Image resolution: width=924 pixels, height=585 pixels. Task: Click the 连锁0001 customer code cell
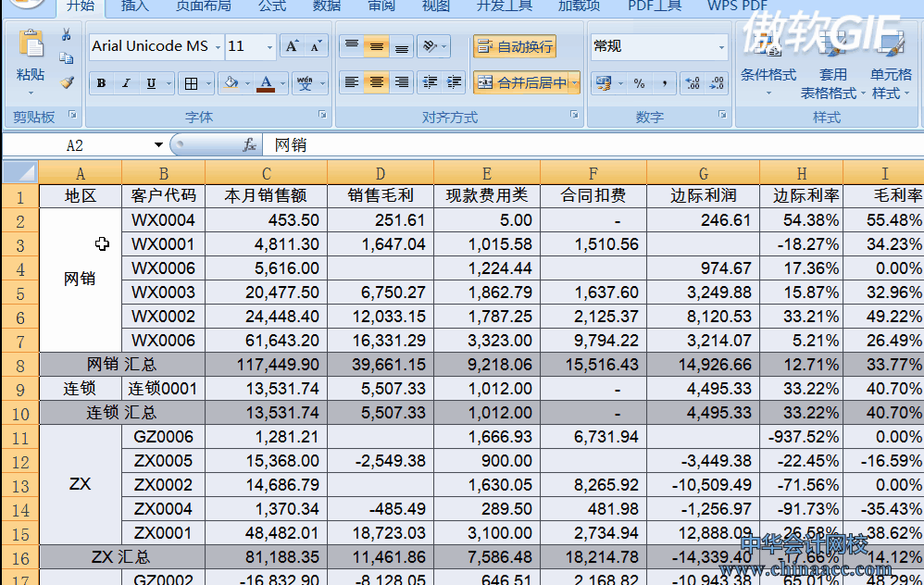[x=163, y=389]
